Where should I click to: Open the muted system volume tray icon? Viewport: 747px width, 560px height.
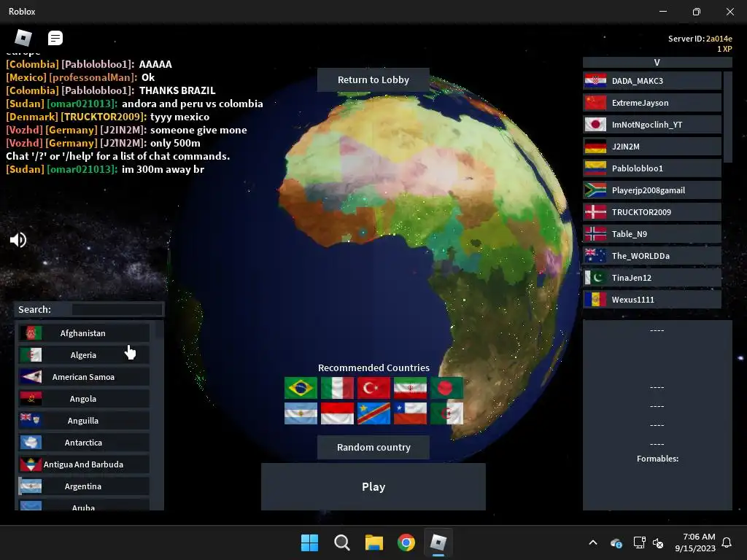658,542
